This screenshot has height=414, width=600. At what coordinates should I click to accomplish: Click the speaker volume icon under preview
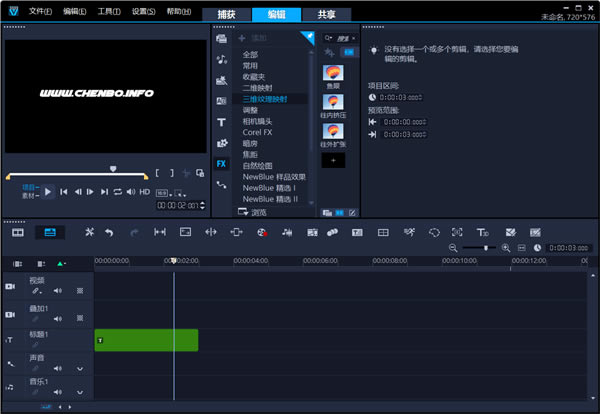pyautogui.click(x=130, y=191)
